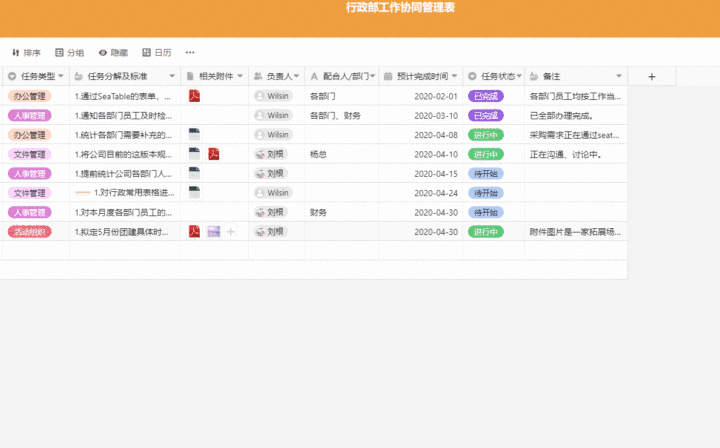The image size is (720, 448).
Task: Open the document attachment in the 2020-04-15 row
Action: [194, 173]
